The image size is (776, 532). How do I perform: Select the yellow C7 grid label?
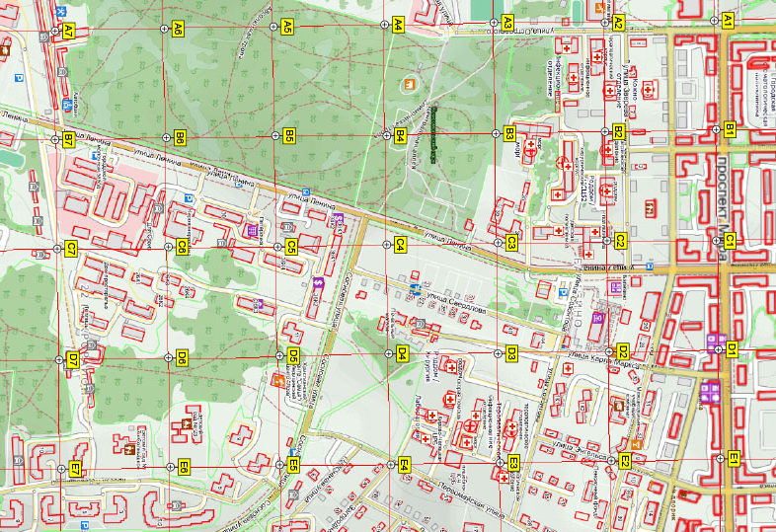click(70, 249)
